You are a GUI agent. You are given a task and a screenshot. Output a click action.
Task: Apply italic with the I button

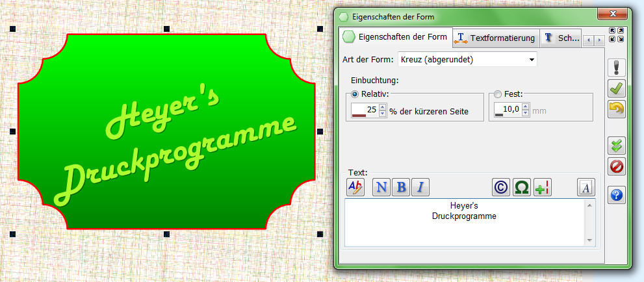[x=420, y=187]
